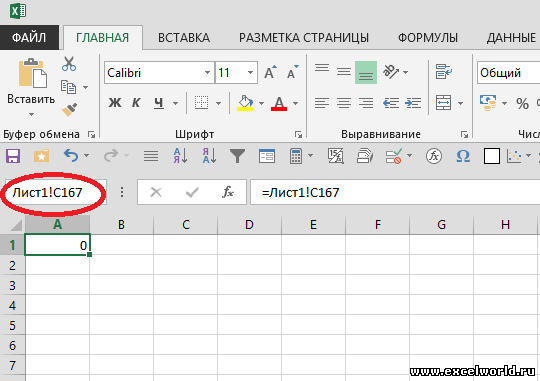Insert symbol Omega icon
The width and height of the screenshot is (540, 381).
[463, 156]
